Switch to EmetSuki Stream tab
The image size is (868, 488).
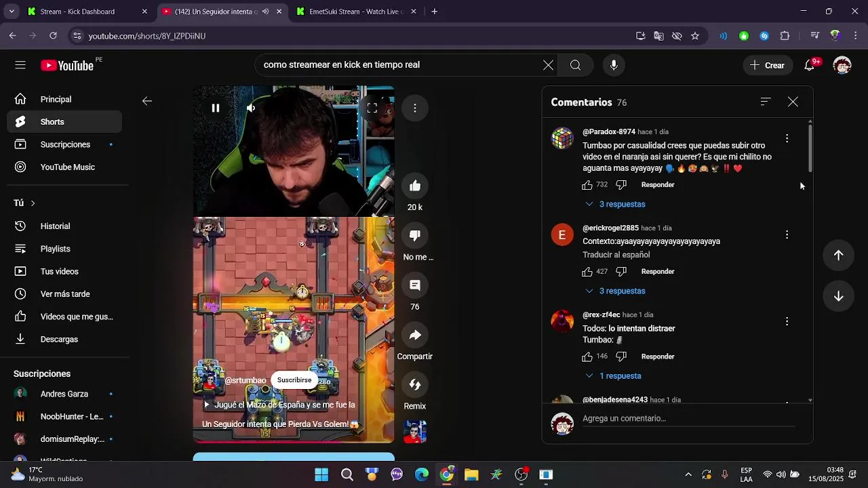357,12
